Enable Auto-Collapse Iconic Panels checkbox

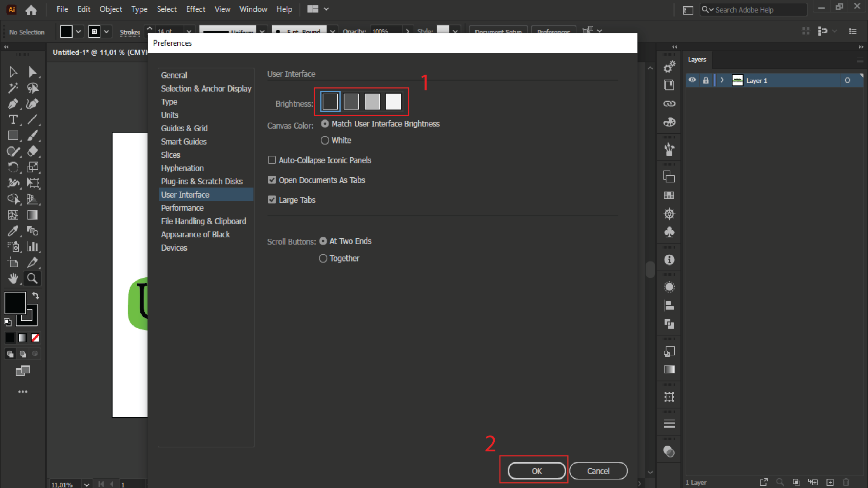click(272, 160)
